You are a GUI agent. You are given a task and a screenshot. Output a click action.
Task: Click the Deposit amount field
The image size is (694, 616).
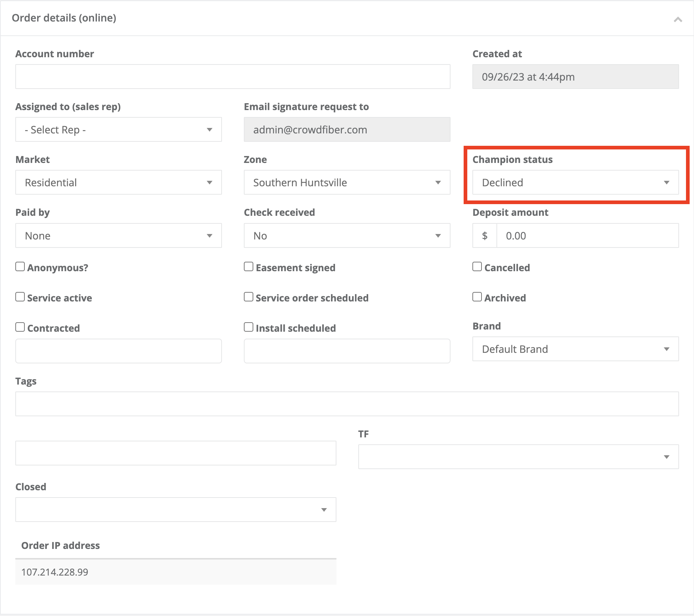587,236
